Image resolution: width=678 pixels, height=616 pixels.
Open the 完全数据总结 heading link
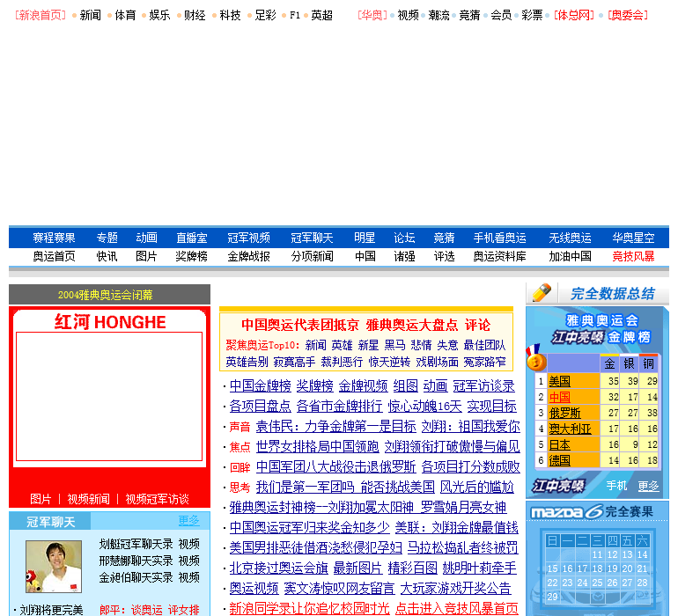(x=613, y=294)
